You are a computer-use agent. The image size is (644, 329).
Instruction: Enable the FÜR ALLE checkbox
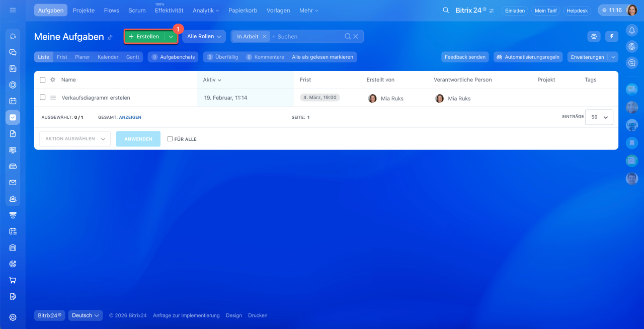[170, 139]
